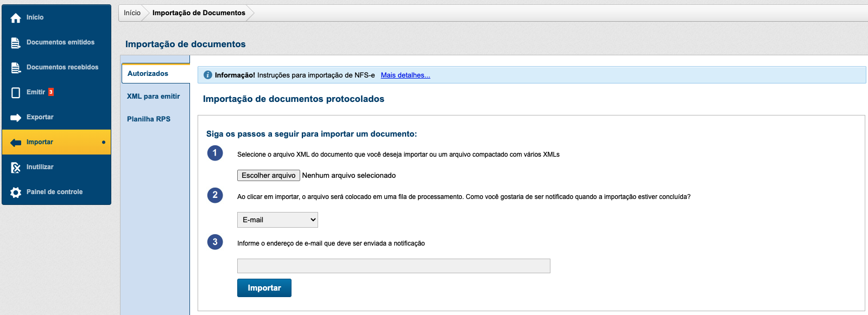The height and width of the screenshot is (315, 868).
Task: Click the Escolher arquivo file button
Action: (269, 176)
